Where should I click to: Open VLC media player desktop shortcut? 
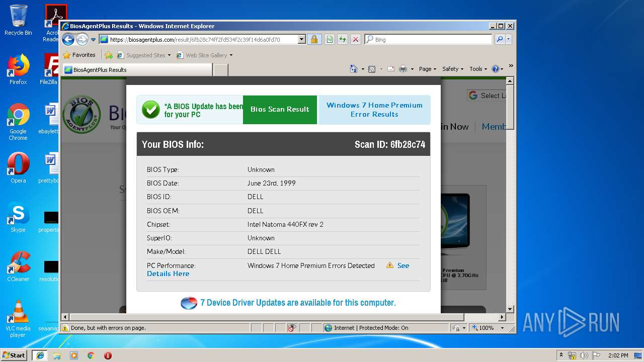(x=18, y=318)
